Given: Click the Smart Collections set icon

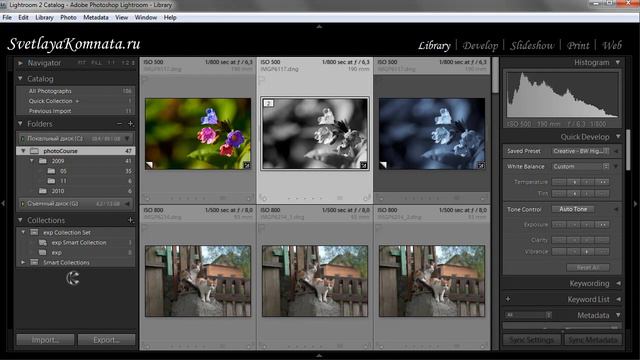Looking at the screenshot, I should coord(34,262).
